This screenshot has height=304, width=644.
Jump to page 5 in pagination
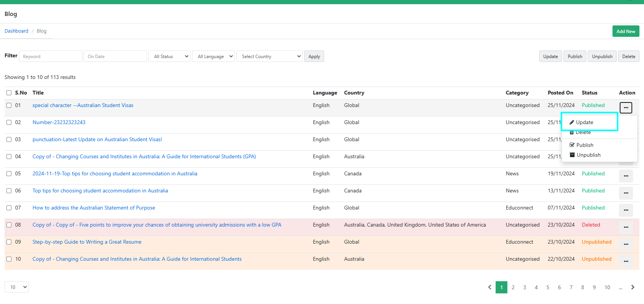548,287
